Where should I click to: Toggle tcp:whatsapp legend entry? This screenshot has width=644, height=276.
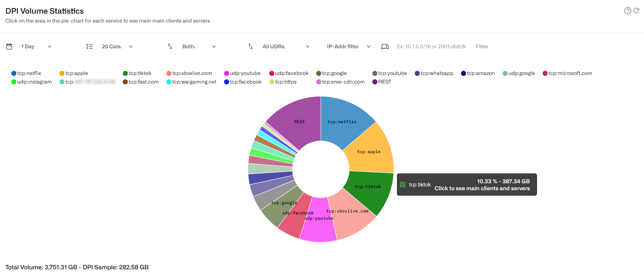tap(434, 73)
